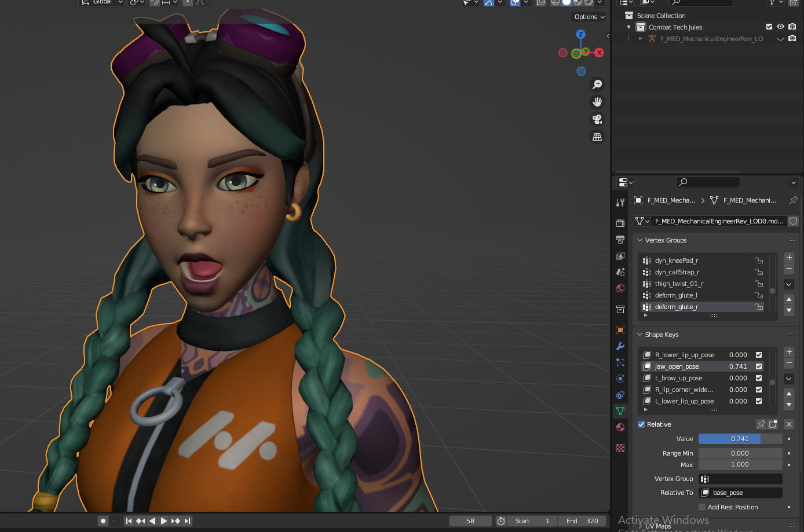Open the Object properties tab
804x532 pixels.
pyautogui.click(x=620, y=330)
